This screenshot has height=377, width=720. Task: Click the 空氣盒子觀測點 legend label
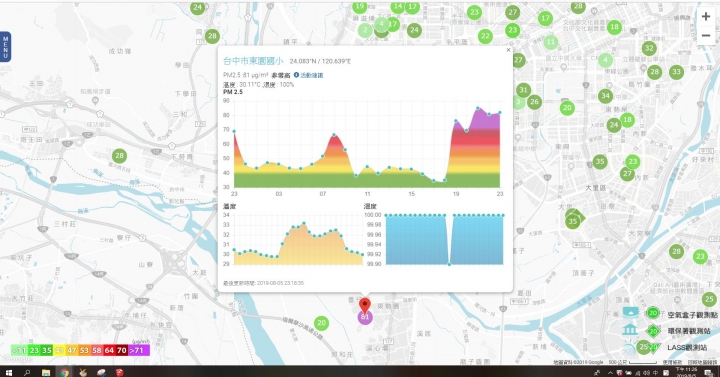pos(692,315)
